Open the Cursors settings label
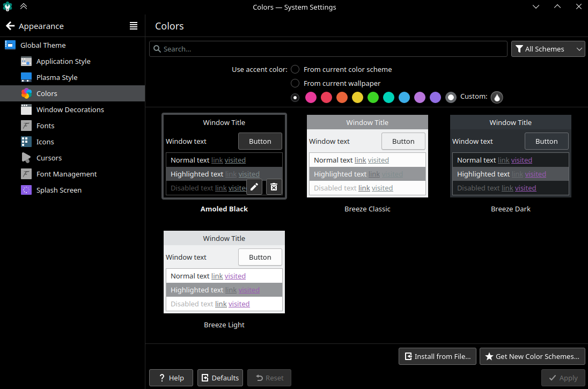 point(49,158)
